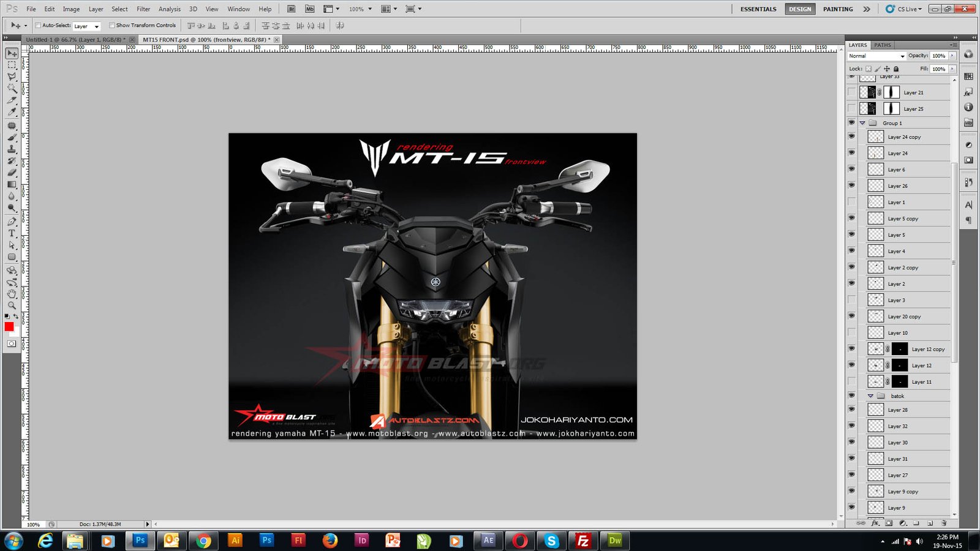Screen dimensions: 980x551
Task: Open Character panel from side dock
Action: (968, 205)
